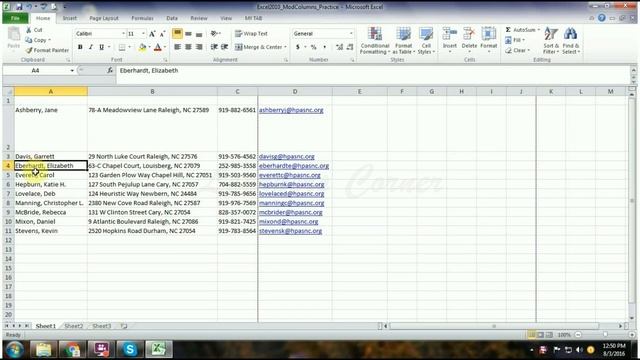Viewport: 640px width, 360px height.
Task: Open the File tab
Action: [16, 18]
